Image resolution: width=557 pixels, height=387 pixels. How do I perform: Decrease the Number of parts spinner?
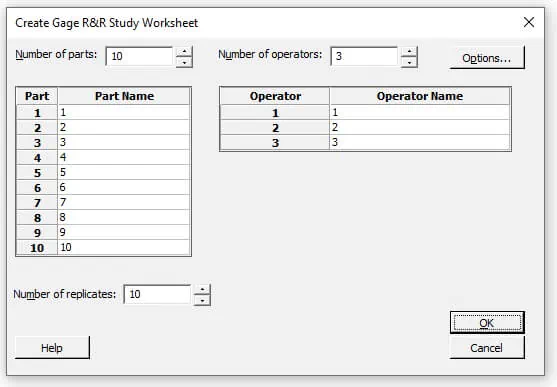pos(184,62)
